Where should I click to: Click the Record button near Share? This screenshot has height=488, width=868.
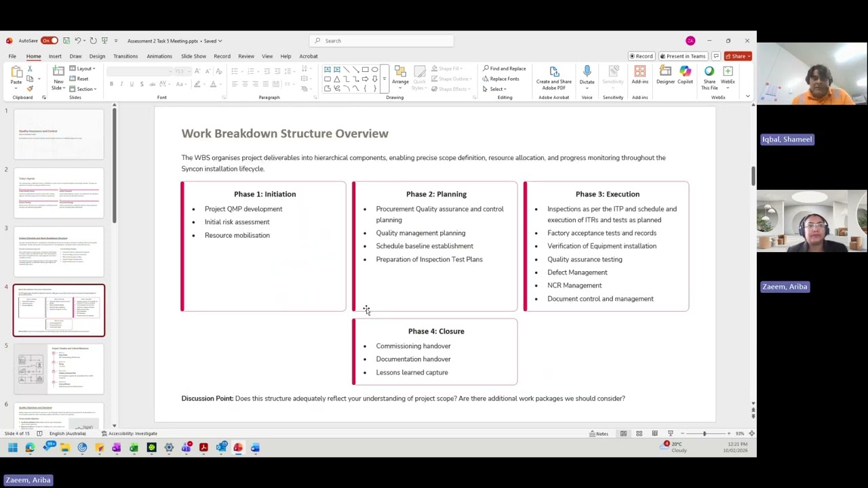coord(641,56)
